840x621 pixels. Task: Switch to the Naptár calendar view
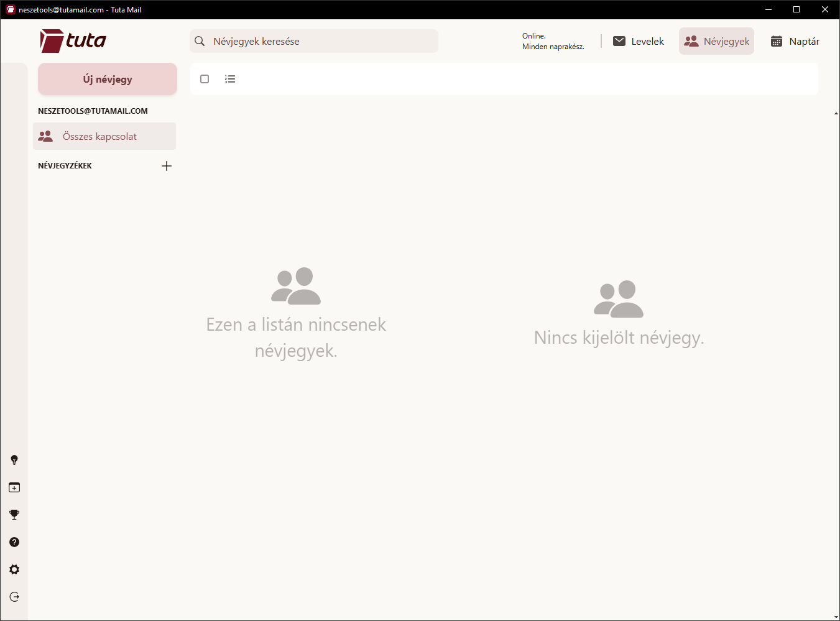(795, 40)
